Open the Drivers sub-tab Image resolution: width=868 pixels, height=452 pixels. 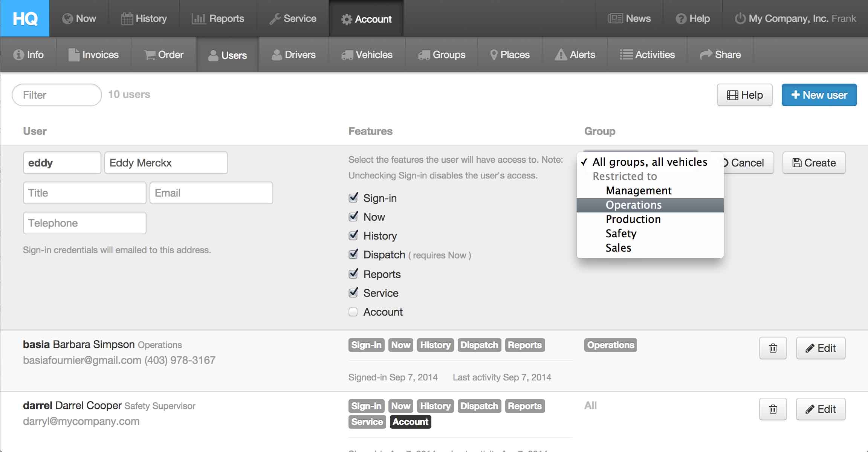tap(293, 55)
